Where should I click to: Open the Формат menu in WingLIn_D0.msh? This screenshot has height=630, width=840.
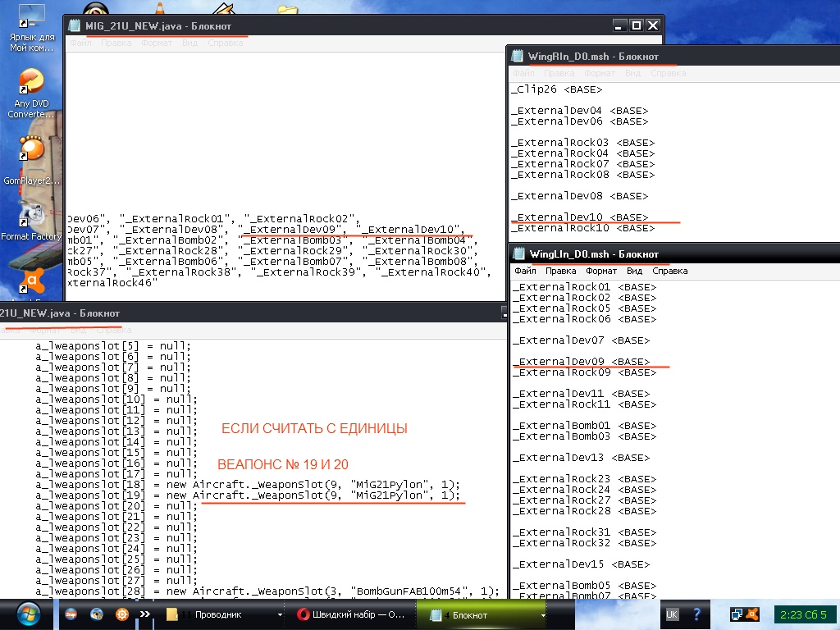(601, 271)
